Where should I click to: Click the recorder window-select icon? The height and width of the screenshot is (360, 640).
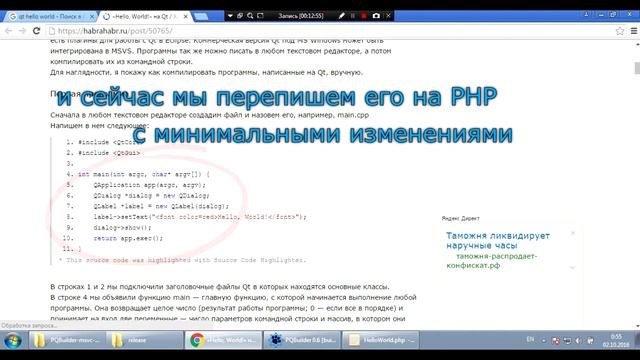240,16
